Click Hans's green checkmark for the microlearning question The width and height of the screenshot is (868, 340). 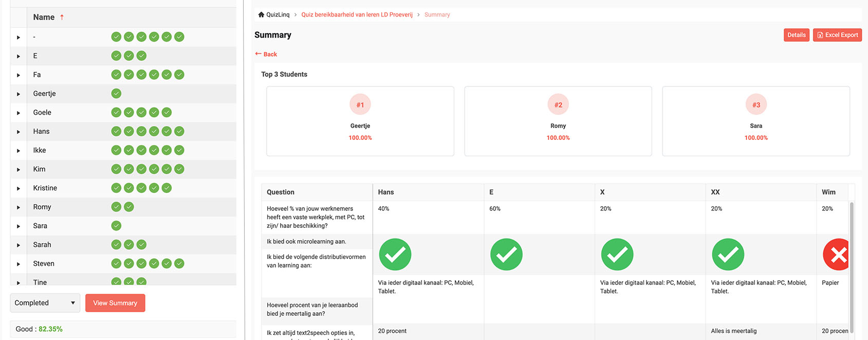(x=395, y=254)
